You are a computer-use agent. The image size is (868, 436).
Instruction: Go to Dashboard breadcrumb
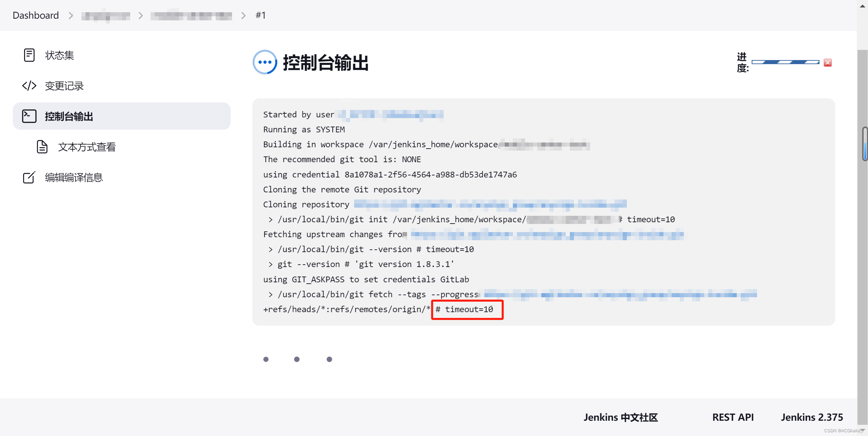[36, 15]
